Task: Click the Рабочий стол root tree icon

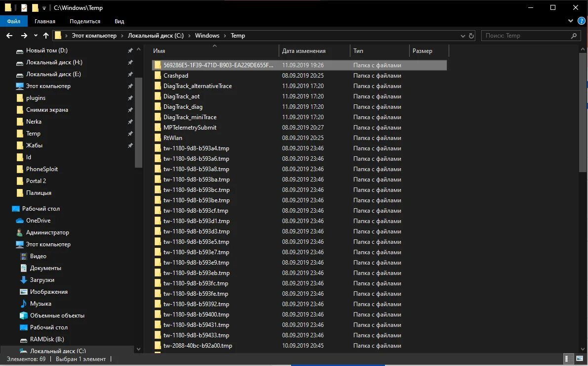Action: [x=16, y=209]
